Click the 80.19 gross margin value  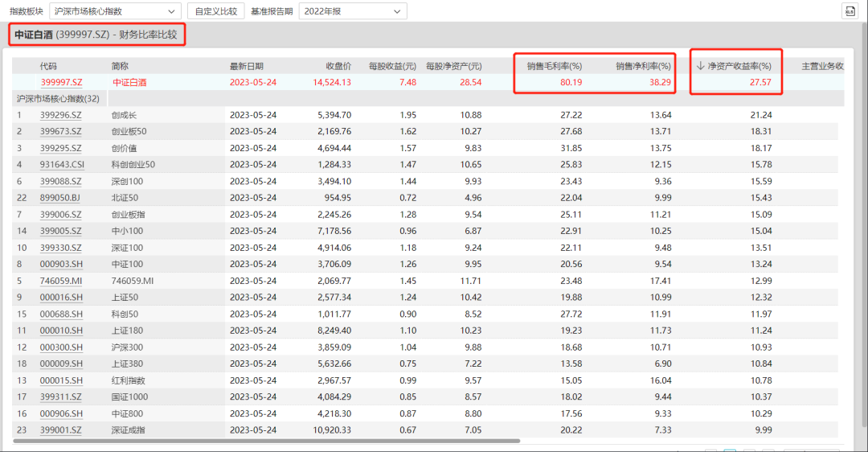pyautogui.click(x=571, y=82)
